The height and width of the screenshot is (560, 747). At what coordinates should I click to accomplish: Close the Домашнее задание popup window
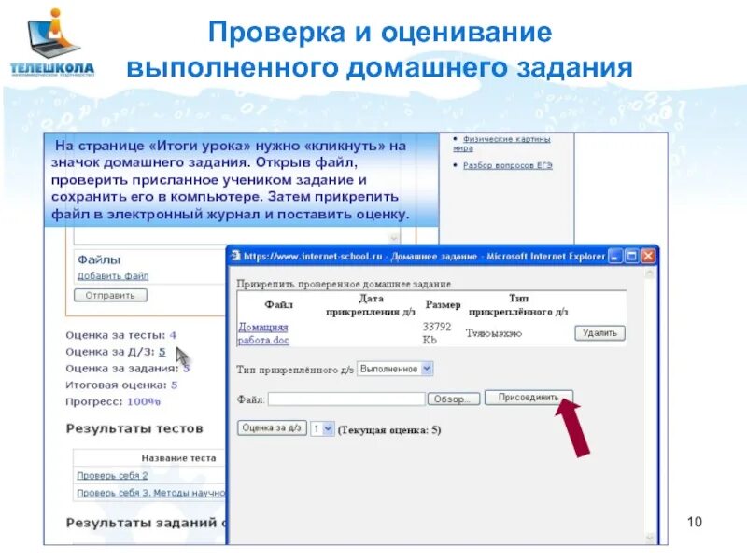tap(648, 257)
